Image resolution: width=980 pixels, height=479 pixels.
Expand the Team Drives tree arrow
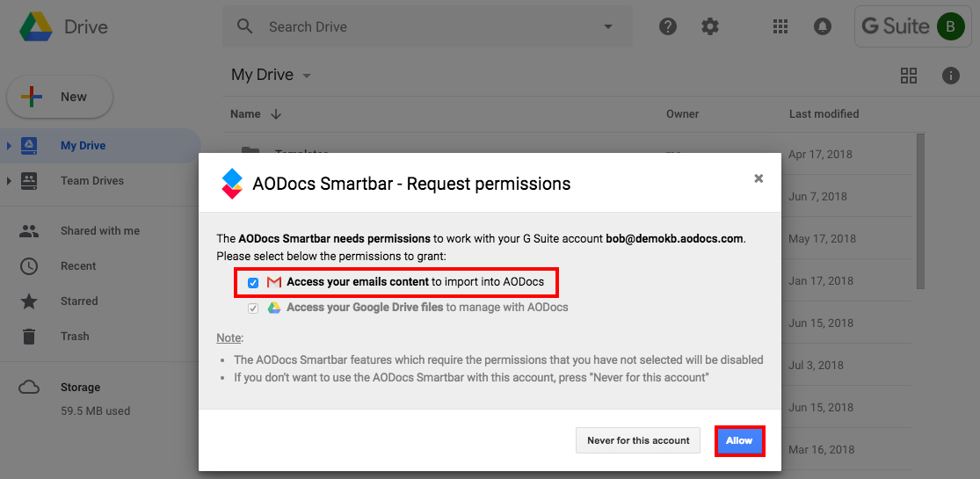[x=9, y=181]
